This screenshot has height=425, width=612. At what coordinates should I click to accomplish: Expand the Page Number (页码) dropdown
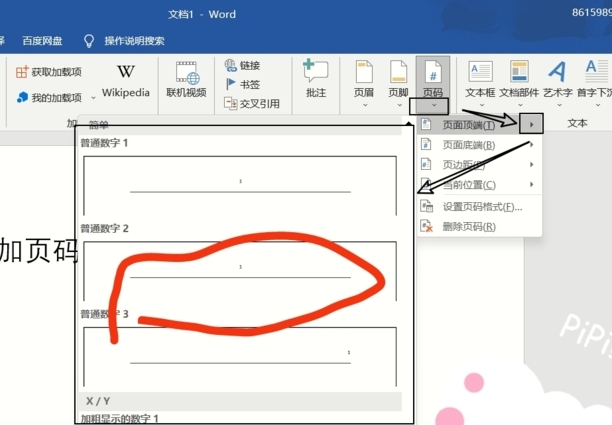point(433,104)
